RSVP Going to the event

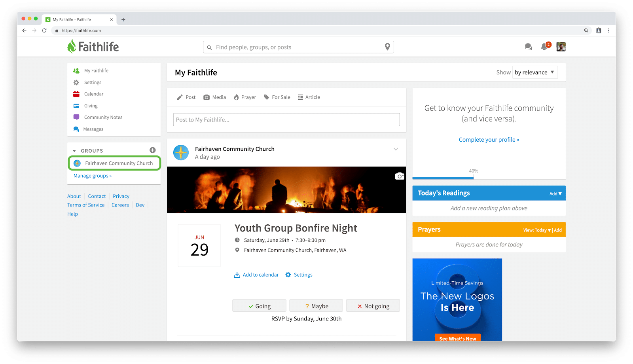259,306
